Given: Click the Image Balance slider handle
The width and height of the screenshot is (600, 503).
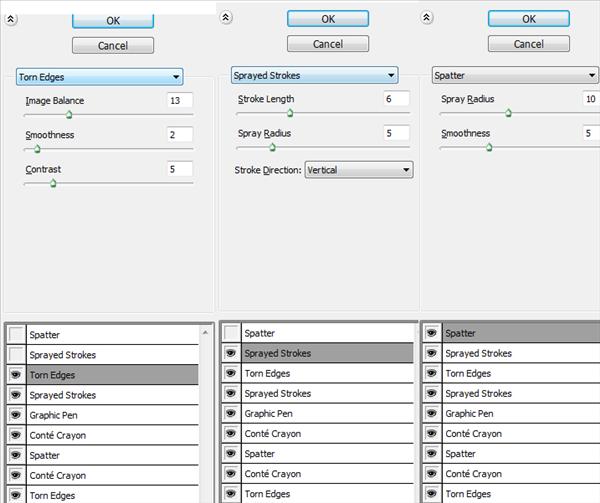Looking at the screenshot, I should click(x=69, y=114).
